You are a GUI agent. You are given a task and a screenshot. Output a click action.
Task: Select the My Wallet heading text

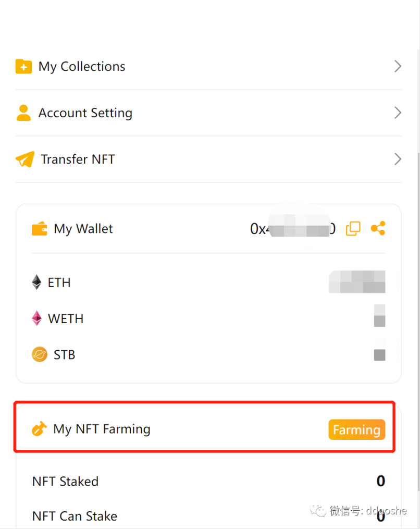pyautogui.click(x=83, y=229)
